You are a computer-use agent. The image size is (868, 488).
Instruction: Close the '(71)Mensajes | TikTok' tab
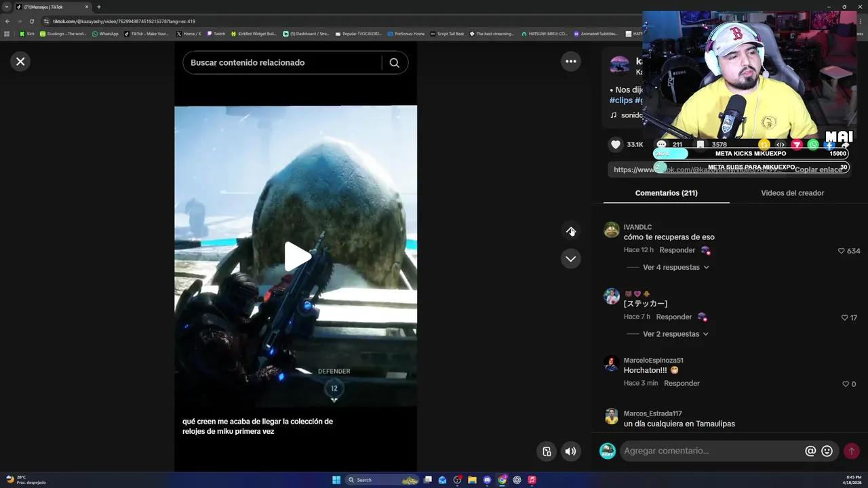click(x=87, y=7)
